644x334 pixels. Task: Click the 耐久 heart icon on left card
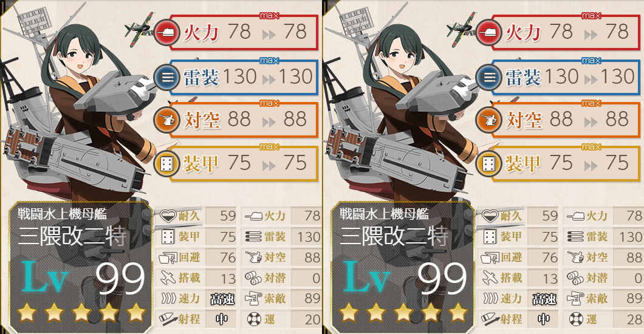[168, 216]
